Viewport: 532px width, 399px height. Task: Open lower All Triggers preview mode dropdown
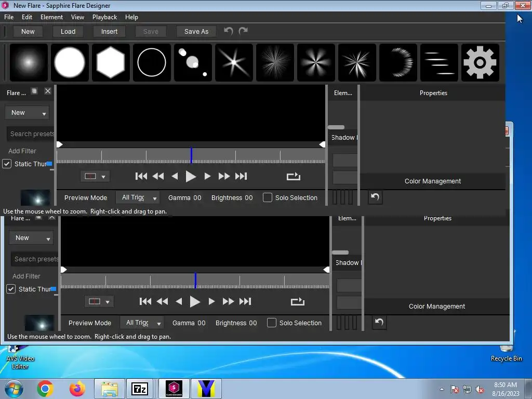pos(142,323)
